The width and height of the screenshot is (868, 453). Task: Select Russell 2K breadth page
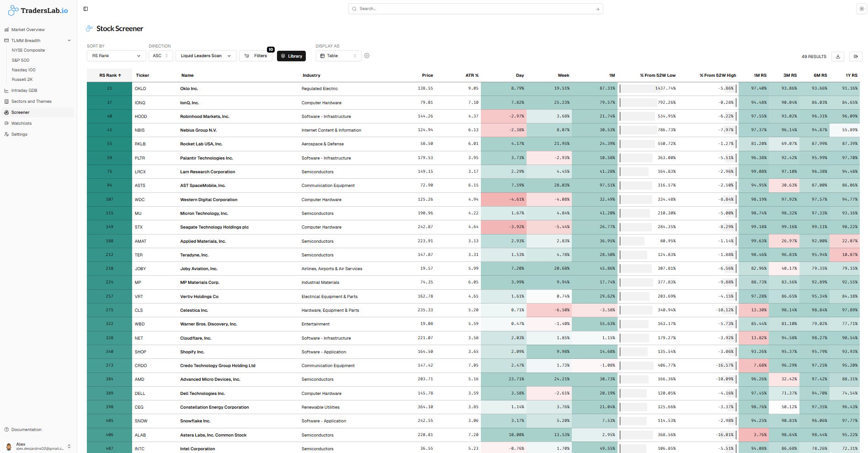[x=22, y=80]
